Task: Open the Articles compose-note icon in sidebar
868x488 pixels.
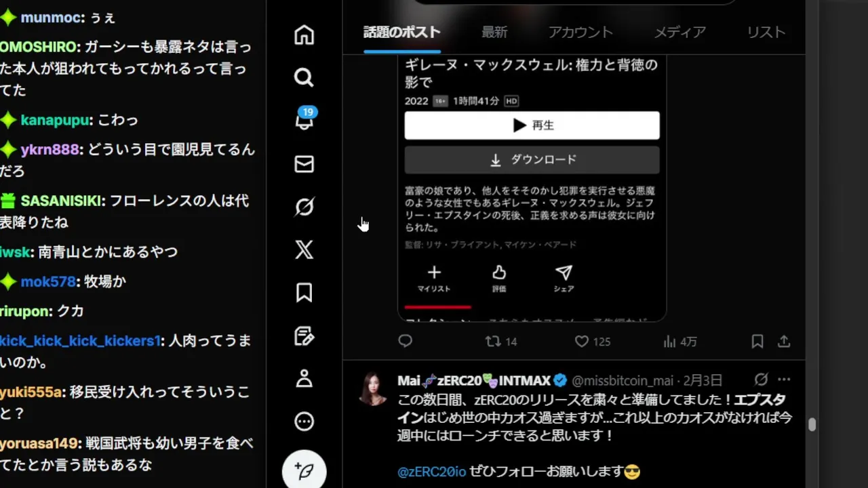Action: point(304,335)
